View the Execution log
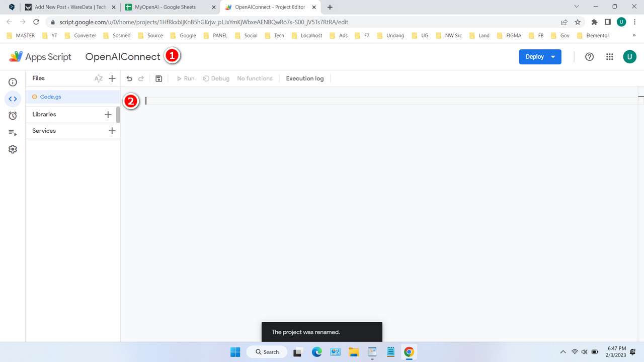This screenshot has height=362, width=644. click(304, 78)
